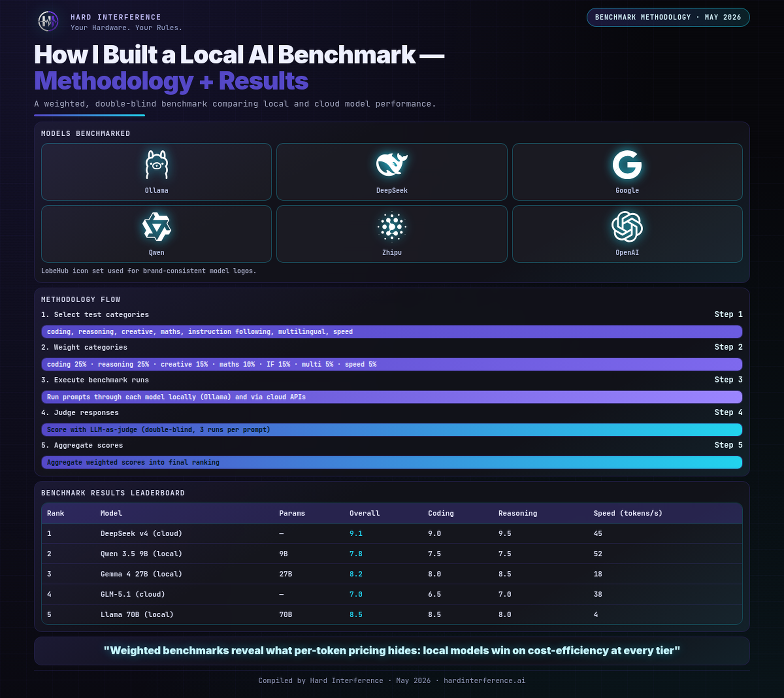Screen dimensions: 784x698
Task: Click the weighted benchmarks quote banner
Action: point(392,650)
